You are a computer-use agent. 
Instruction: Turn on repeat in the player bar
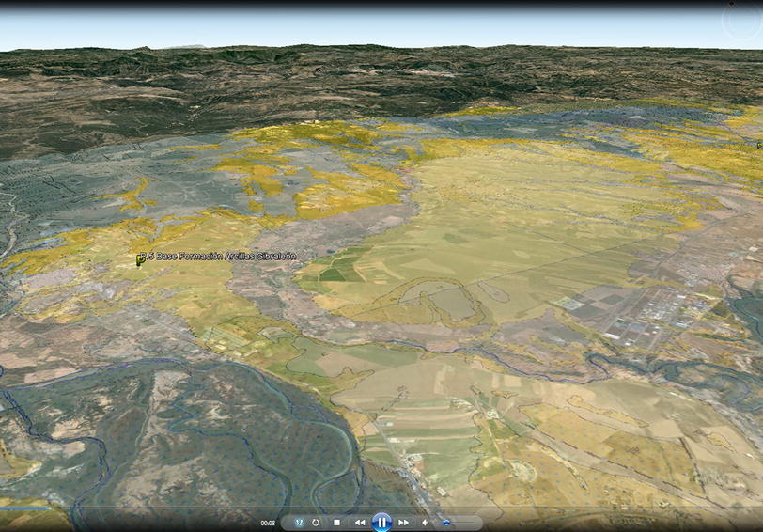(x=317, y=523)
